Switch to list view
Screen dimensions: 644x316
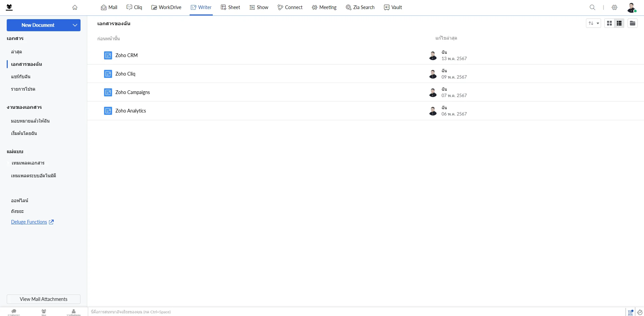point(619,23)
